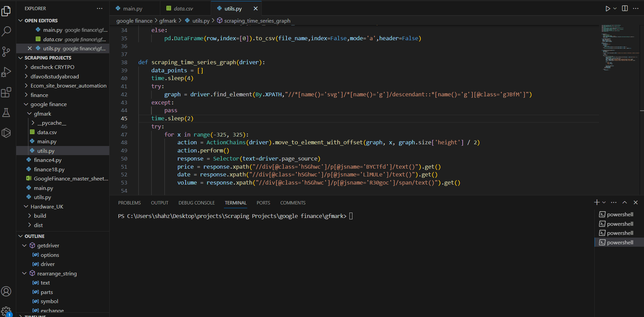This screenshot has height=317, width=644.
Task: Collapse getdriver in the Outline
Action: pos(24,246)
